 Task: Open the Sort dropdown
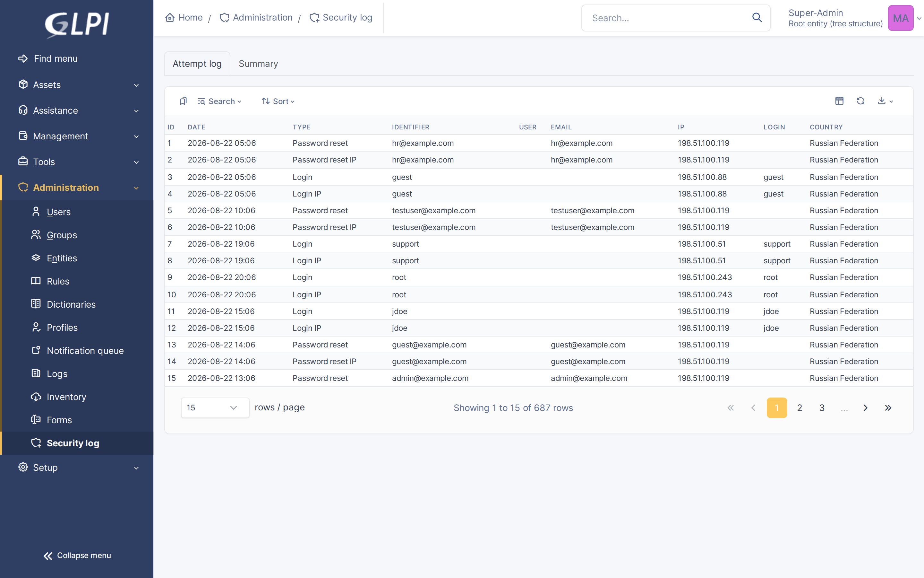278,101
